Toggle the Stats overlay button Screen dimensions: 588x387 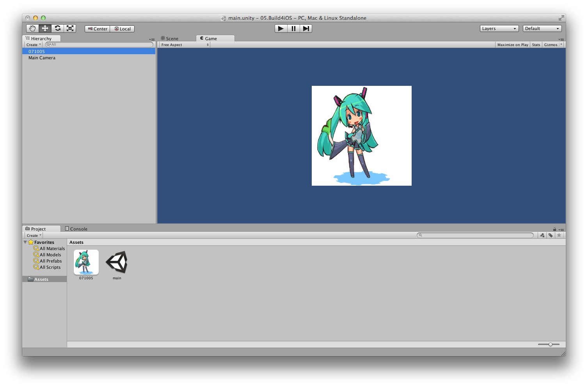click(x=536, y=45)
